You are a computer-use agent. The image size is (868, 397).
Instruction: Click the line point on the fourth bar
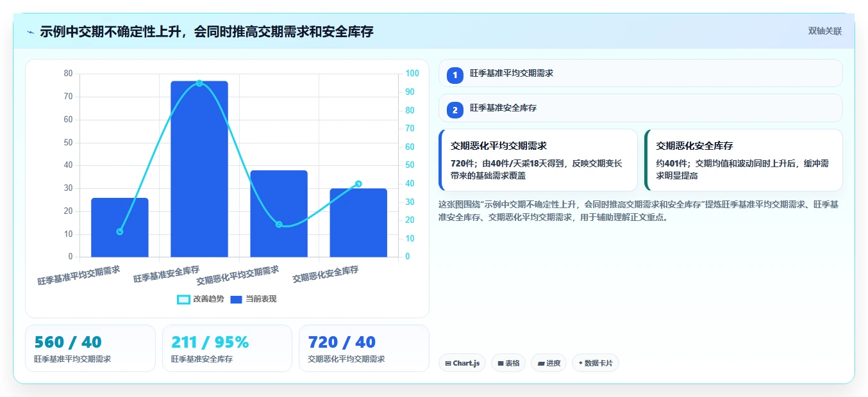point(358,184)
